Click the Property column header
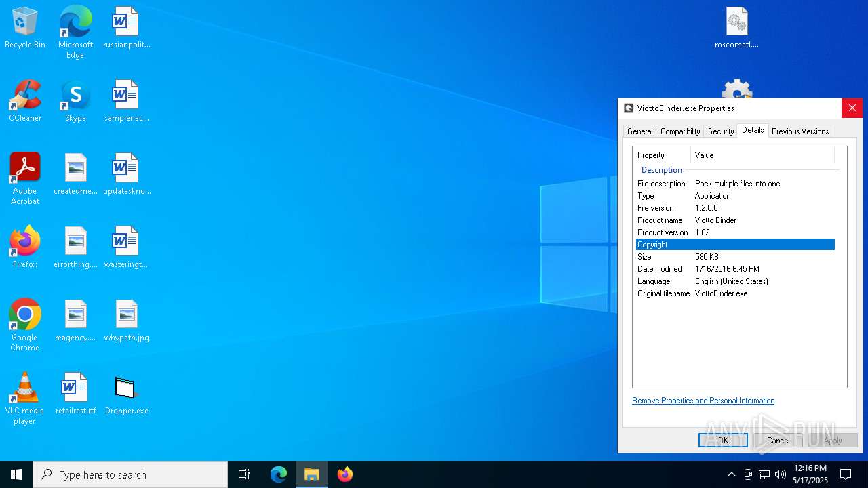 click(x=662, y=155)
